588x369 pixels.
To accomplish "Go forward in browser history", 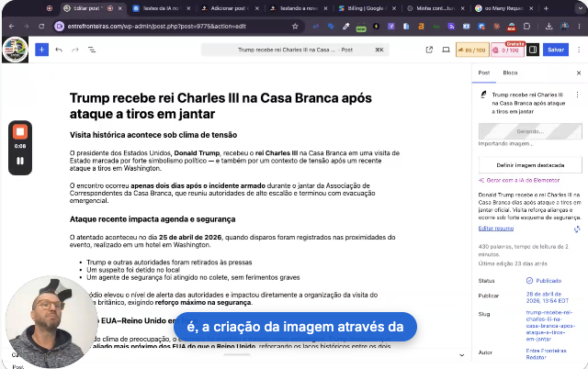I will (x=27, y=27).
